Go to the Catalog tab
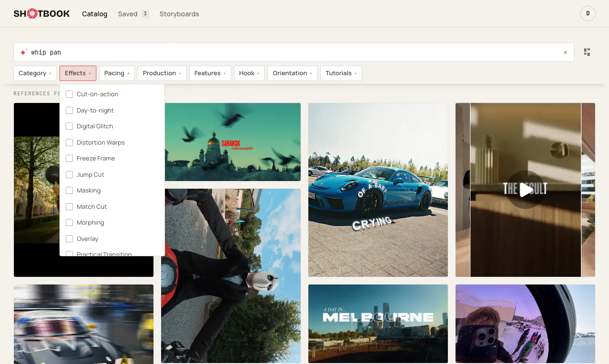This screenshot has height=364, width=609. click(x=94, y=14)
